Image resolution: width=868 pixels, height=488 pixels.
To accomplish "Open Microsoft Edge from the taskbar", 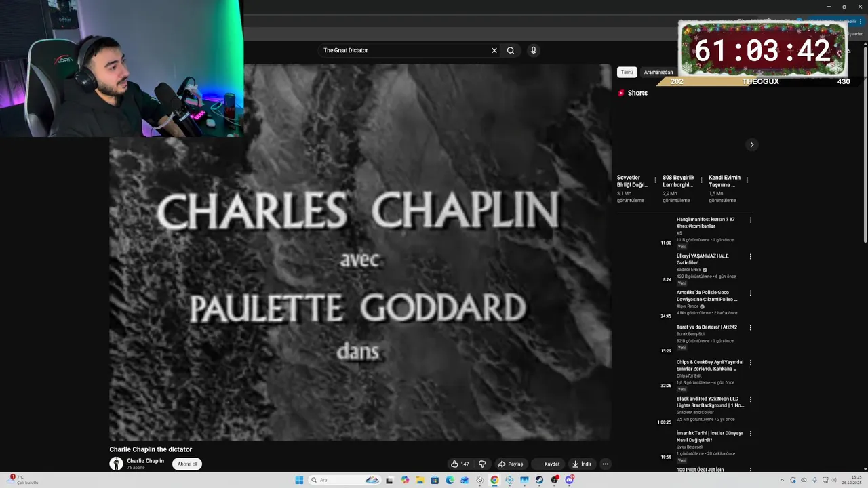I will [x=450, y=480].
